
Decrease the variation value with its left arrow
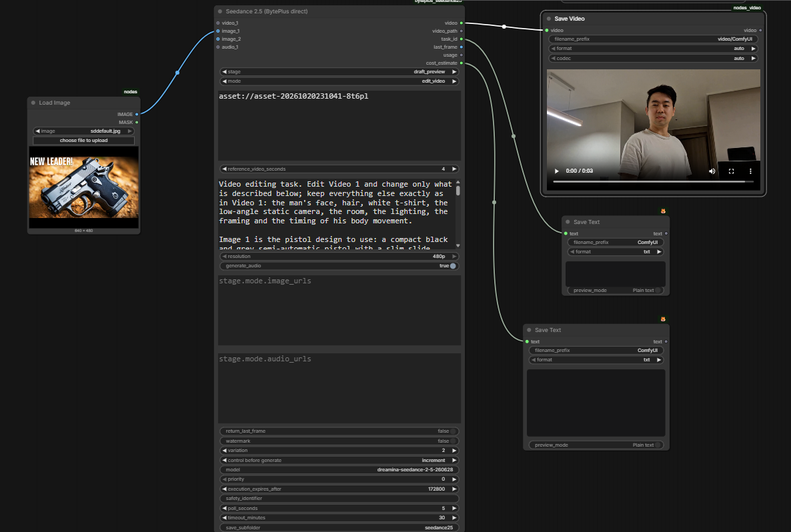pos(225,450)
